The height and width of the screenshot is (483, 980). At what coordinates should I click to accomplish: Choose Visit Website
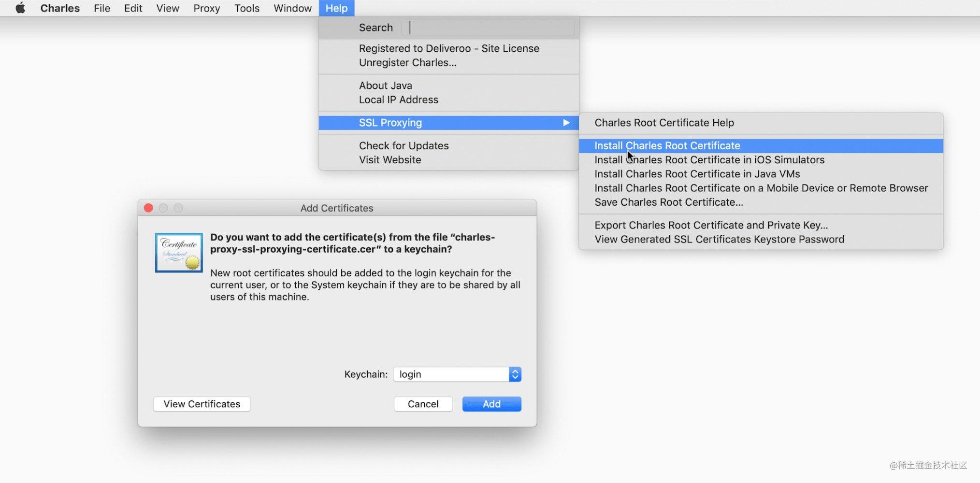449,159
